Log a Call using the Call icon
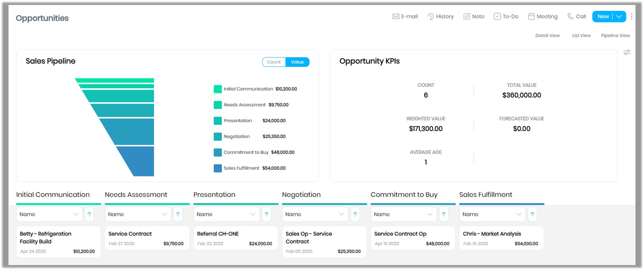Image resolution: width=644 pixels, height=270 pixels. click(x=570, y=16)
